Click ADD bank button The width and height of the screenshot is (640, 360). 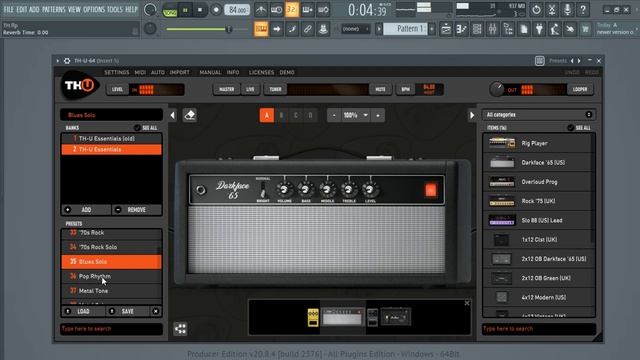86,210
